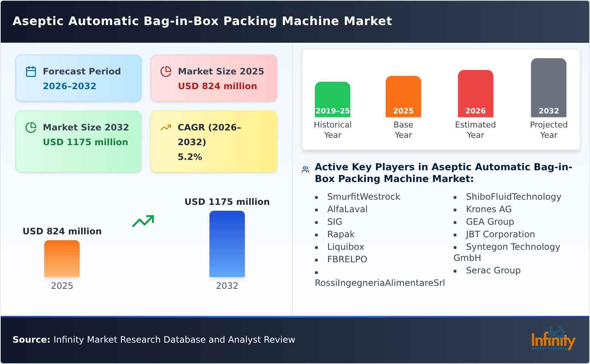Select the people icon next to Active Key Players
590x364 pixels.
[305, 169]
